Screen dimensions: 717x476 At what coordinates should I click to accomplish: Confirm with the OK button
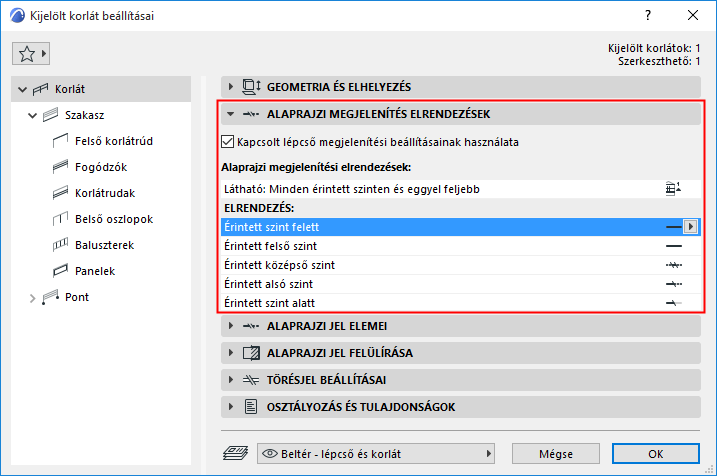pos(656,454)
